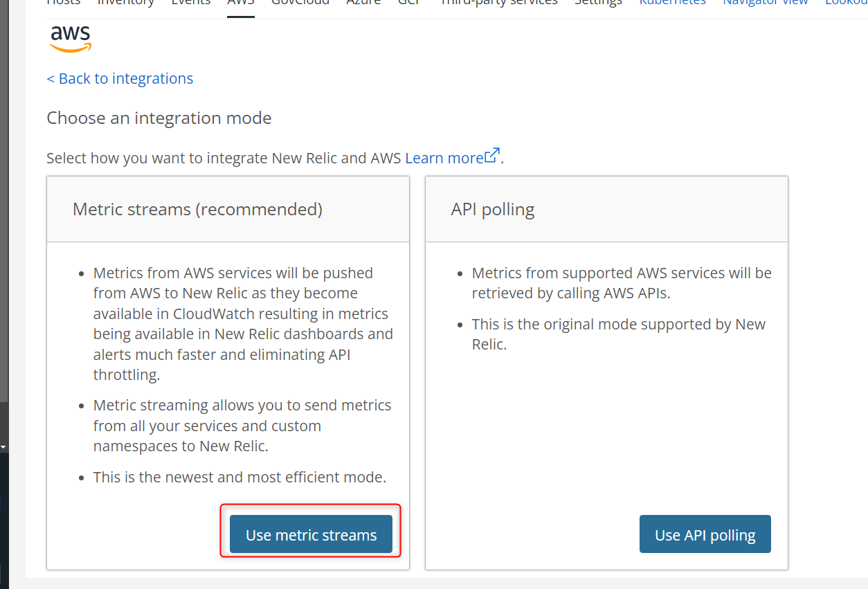
Task: Go back via Back to integrations
Action: point(120,78)
